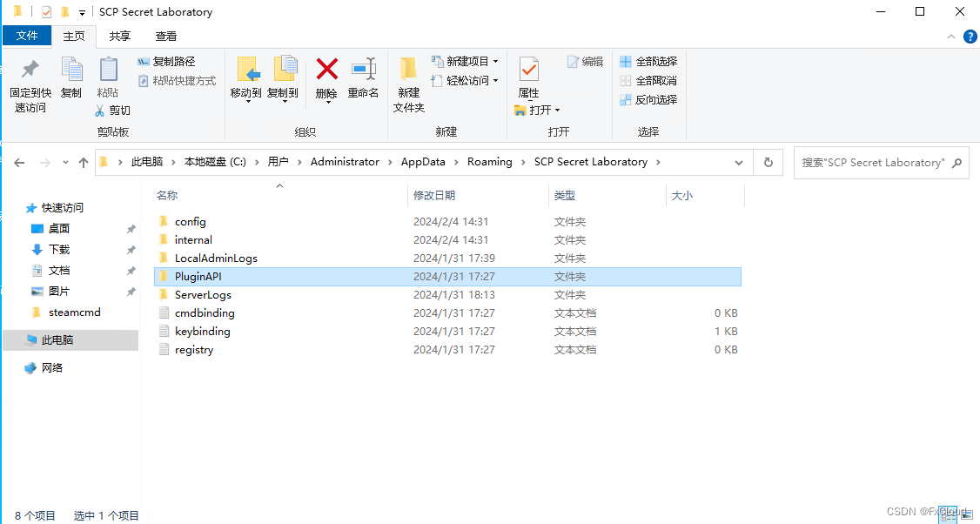Click Select None (全部取消)

point(648,81)
